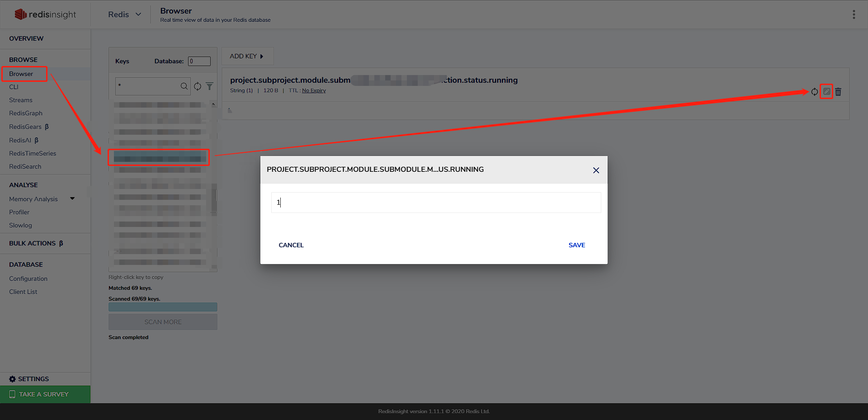Expand the ADD KEY menu
The image size is (868, 420).
tap(247, 56)
